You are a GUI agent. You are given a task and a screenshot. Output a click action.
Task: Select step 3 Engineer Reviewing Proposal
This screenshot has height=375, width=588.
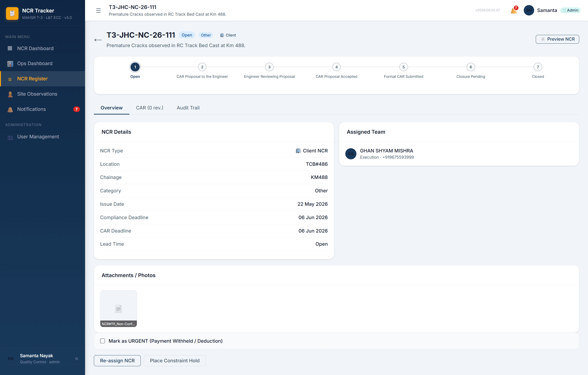(x=269, y=67)
